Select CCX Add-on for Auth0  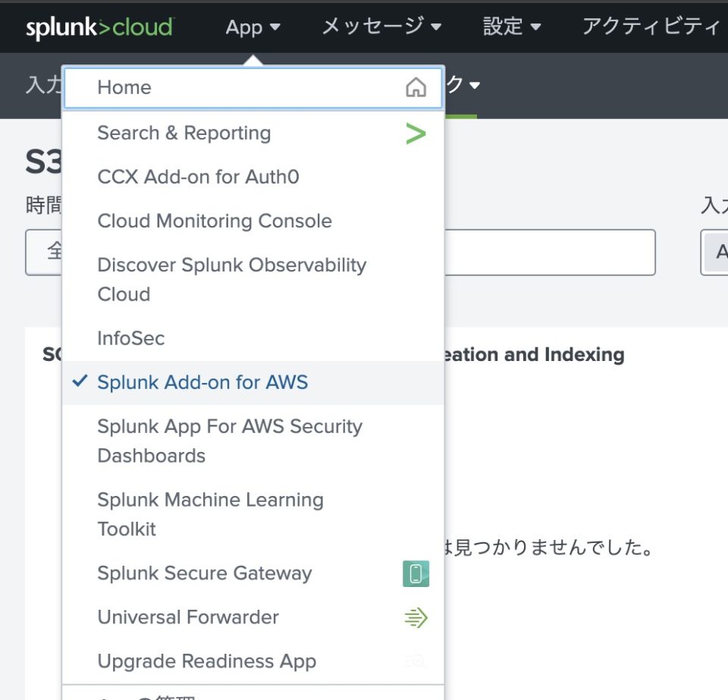coord(198,177)
